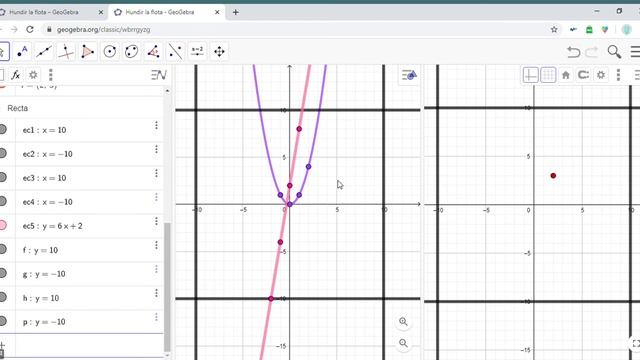The width and height of the screenshot is (640, 360).
Task: Toggle visibility of h : y = 10
Action: pos(3,297)
